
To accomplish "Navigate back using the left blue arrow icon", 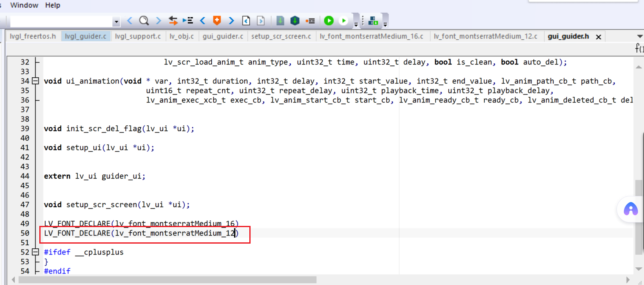I will [x=129, y=20].
